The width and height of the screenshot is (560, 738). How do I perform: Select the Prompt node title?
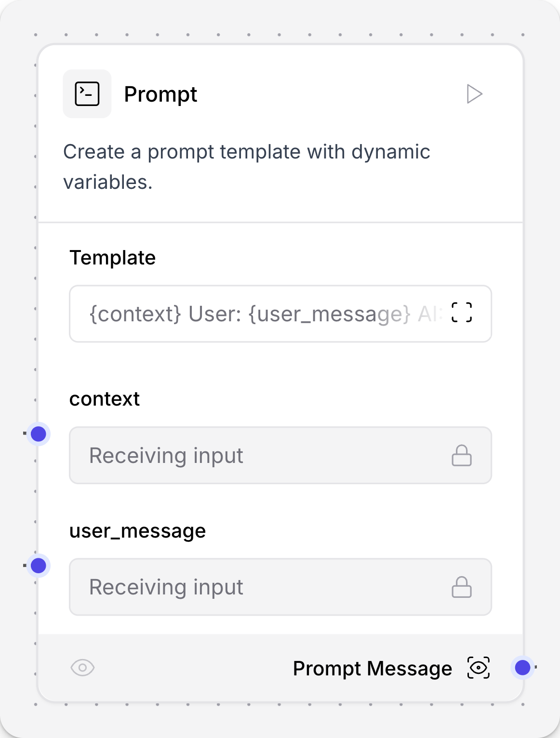(x=160, y=94)
